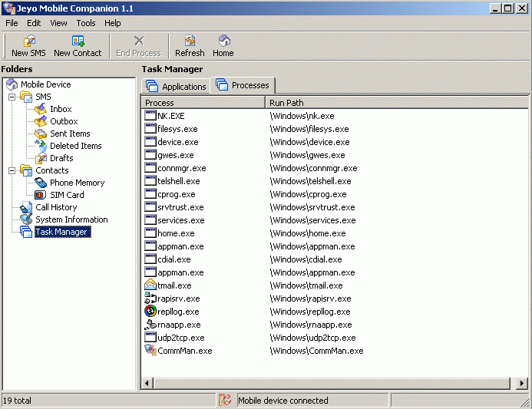Click the Task Manager tree icon
Viewport: 532px width, 409px height.
[26, 232]
